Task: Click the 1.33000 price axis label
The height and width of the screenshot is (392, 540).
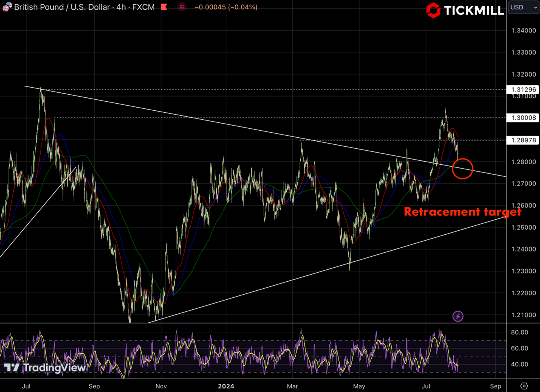Action: tap(524, 52)
